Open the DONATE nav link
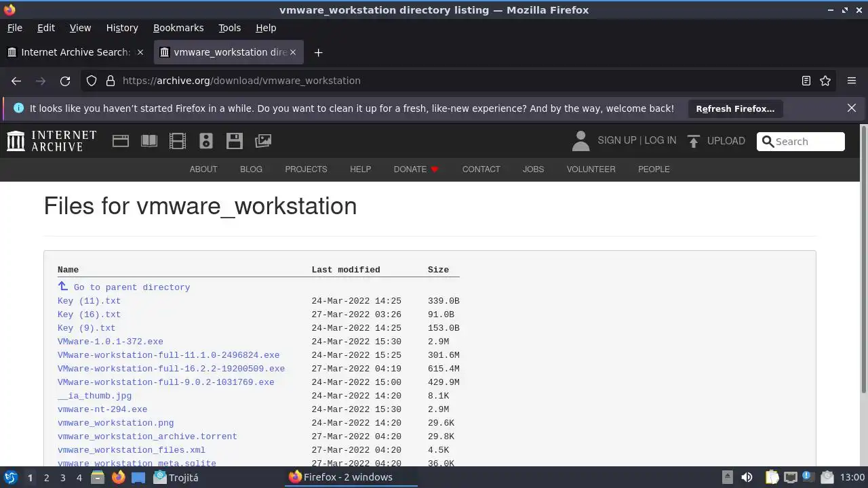This screenshot has width=868, height=488. [x=416, y=169]
